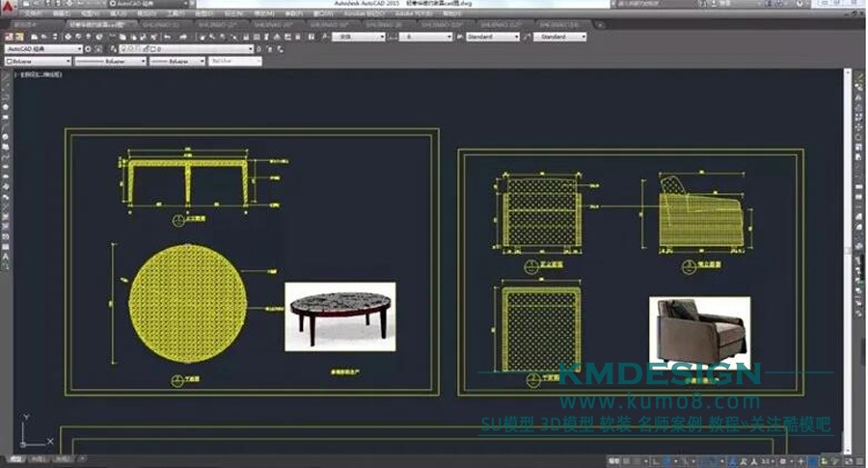Expand the AutoCAD Classic workspace dropdown
The width and height of the screenshot is (868, 468).
78,48
